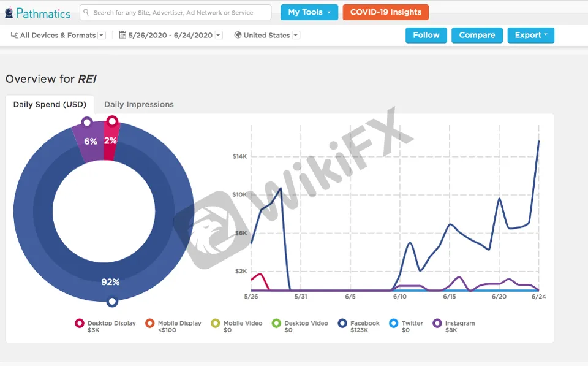Click the $10K y-axis label
This screenshot has width=588, height=366.
click(239, 194)
